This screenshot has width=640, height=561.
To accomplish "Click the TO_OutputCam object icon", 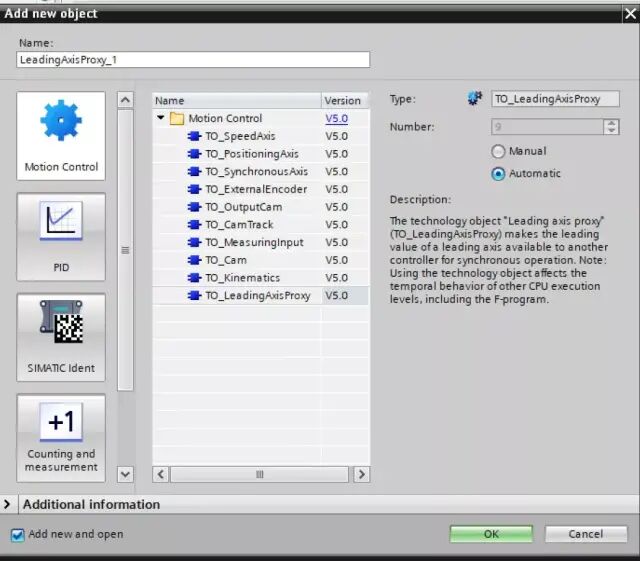I will click(x=194, y=207).
